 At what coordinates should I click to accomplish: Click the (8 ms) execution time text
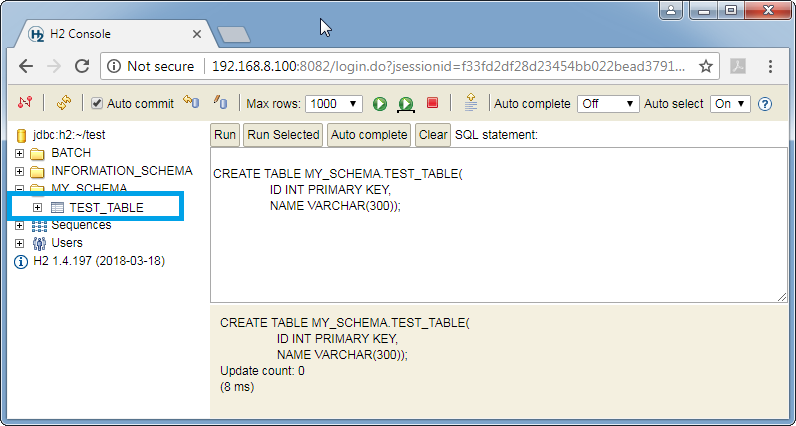point(237,387)
